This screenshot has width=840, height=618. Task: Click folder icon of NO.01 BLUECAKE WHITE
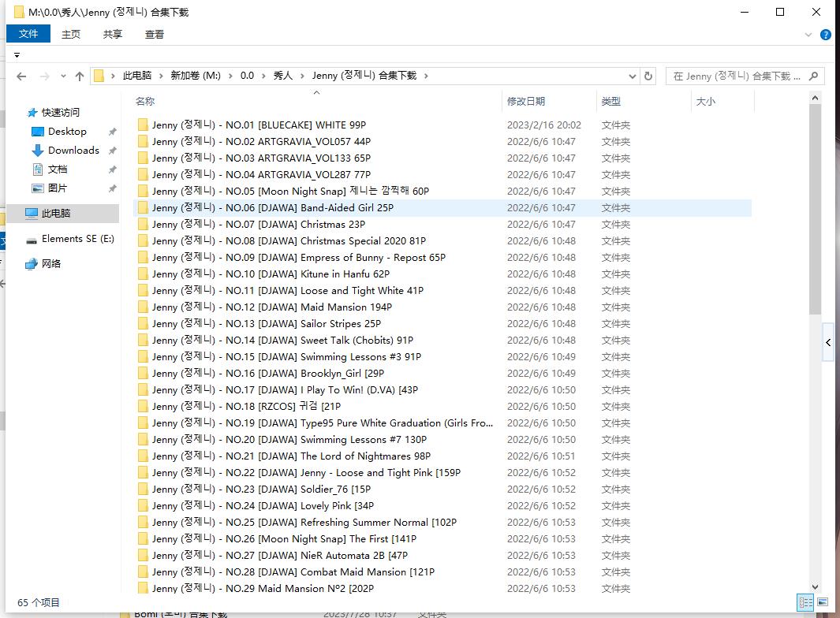(143, 125)
